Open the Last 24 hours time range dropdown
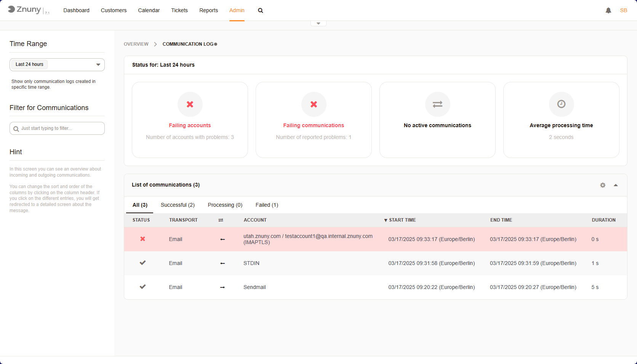The width and height of the screenshot is (637, 364). tap(57, 65)
